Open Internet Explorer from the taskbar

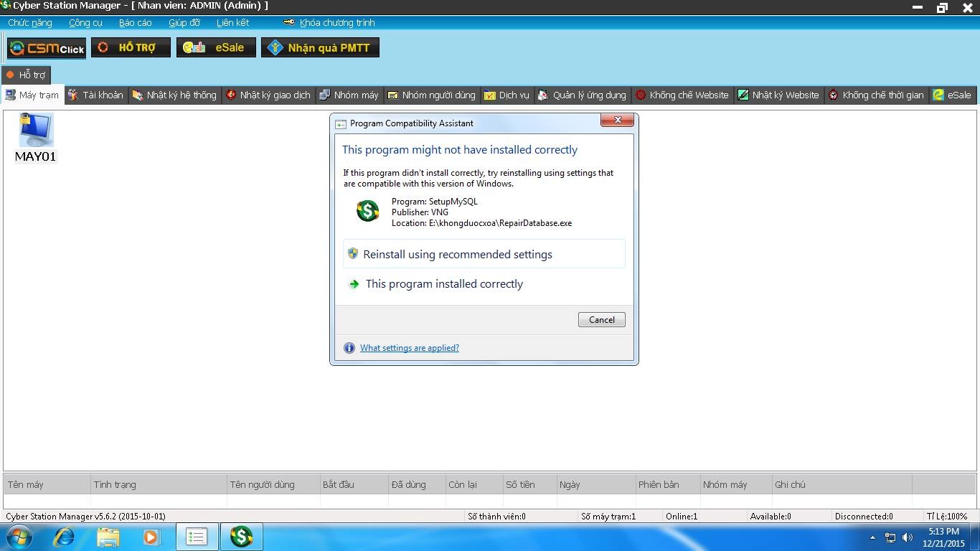(64, 536)
